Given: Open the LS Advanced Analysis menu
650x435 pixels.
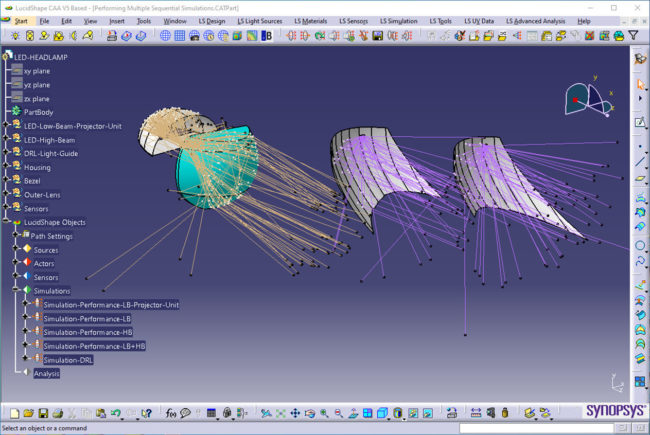Looking at the screenshot, I should (536, 20).
